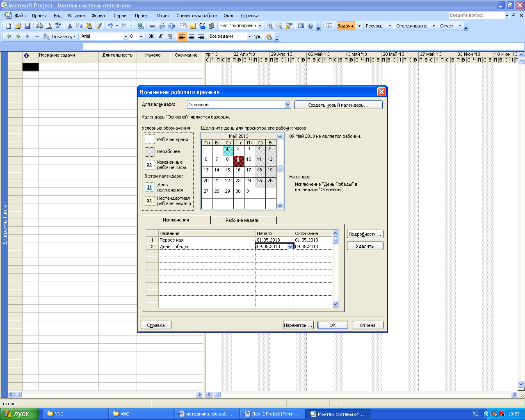The image size is (525, 420).
Task: Click Удалить to remove exception
Action: tap(365, 246)
